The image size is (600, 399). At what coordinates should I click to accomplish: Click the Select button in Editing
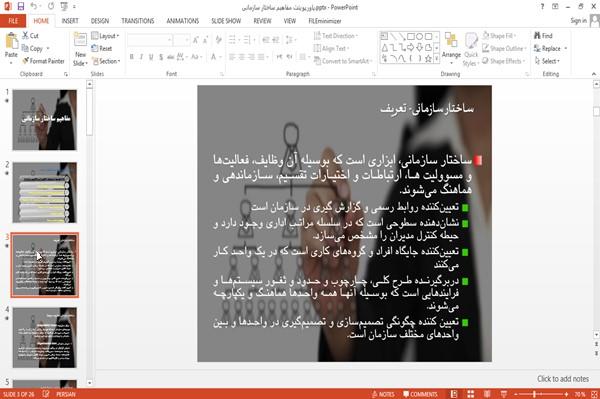coord(546,61)
